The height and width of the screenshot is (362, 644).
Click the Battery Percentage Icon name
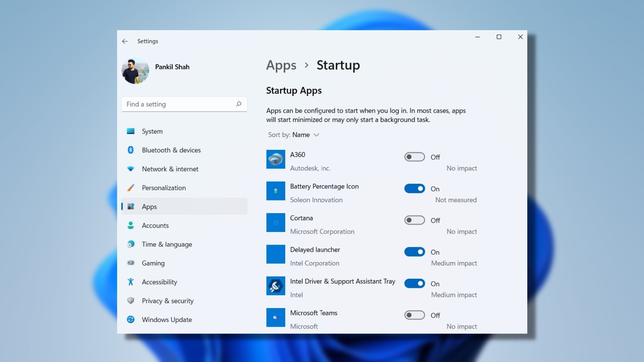coord(324,186)
